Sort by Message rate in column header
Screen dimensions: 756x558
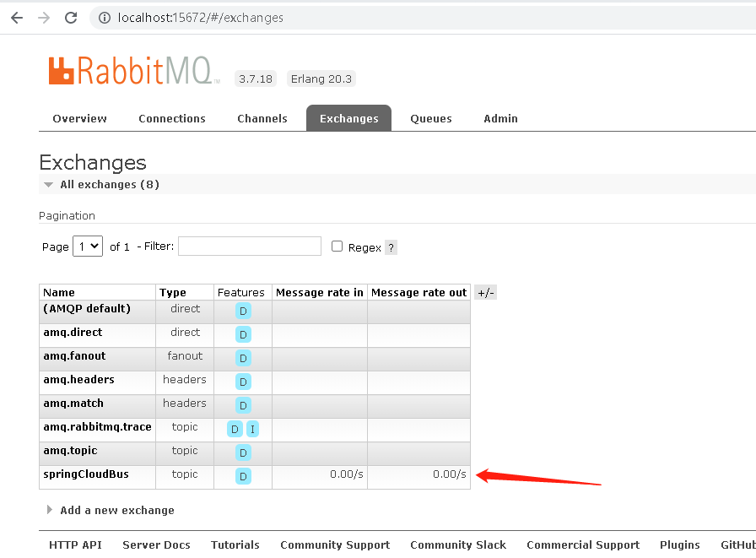(319, 293)
